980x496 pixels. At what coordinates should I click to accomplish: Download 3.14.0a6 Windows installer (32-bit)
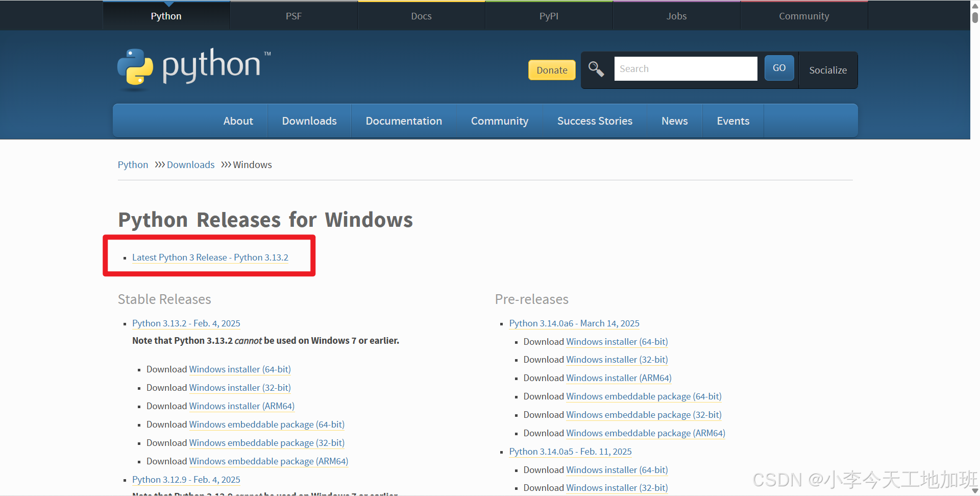point(617,360)
